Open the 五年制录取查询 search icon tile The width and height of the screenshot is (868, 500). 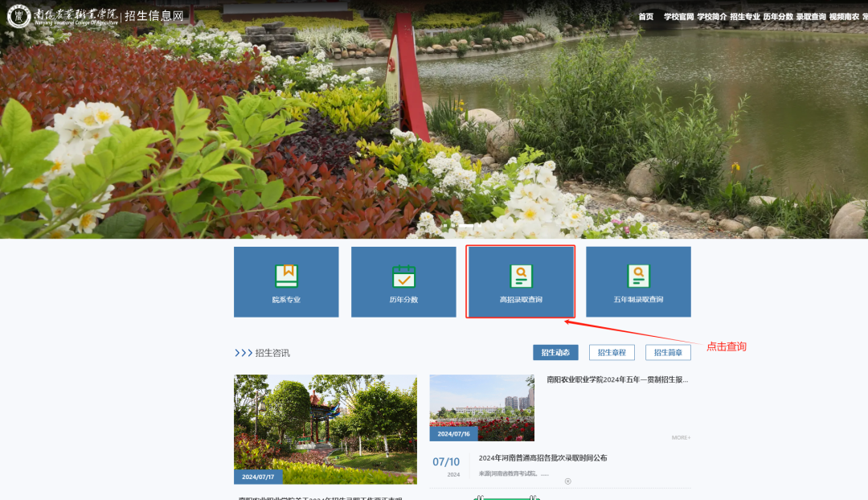[638, 282]
